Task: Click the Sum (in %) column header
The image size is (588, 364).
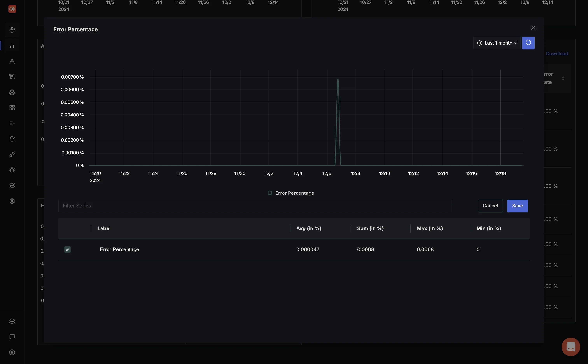Action: [370, 228]
